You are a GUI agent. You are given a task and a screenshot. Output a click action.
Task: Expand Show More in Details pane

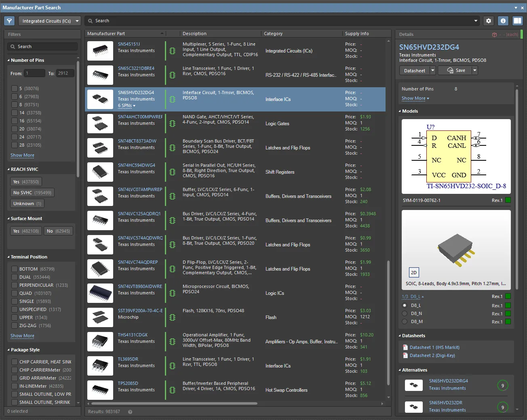[415, 99]
